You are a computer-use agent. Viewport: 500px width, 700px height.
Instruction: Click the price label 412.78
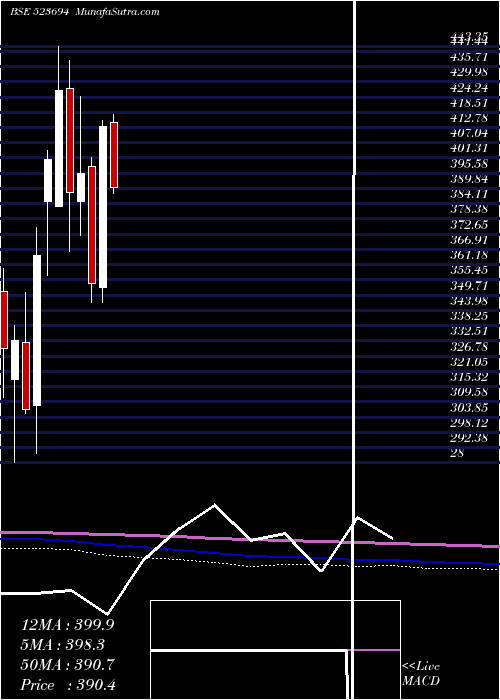point(469,118)
